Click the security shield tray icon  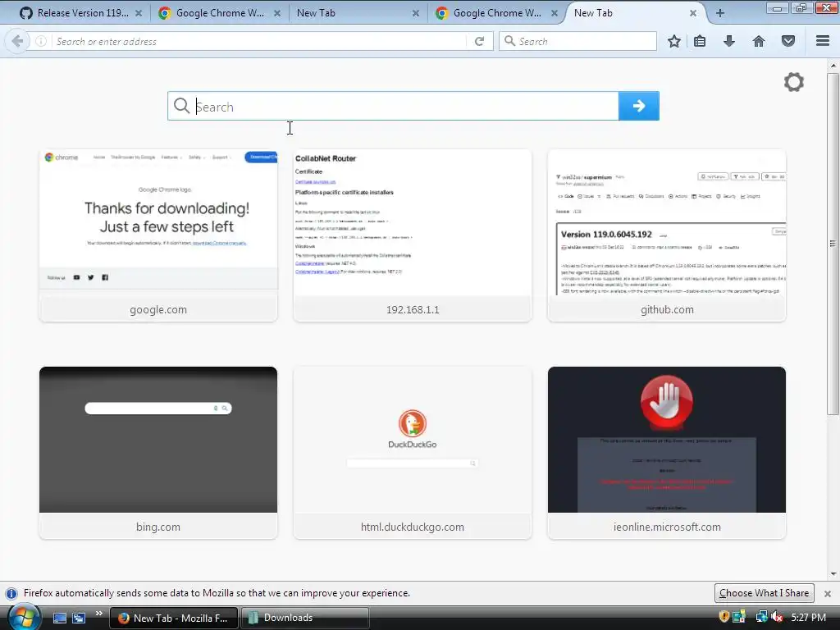(724, 617)
